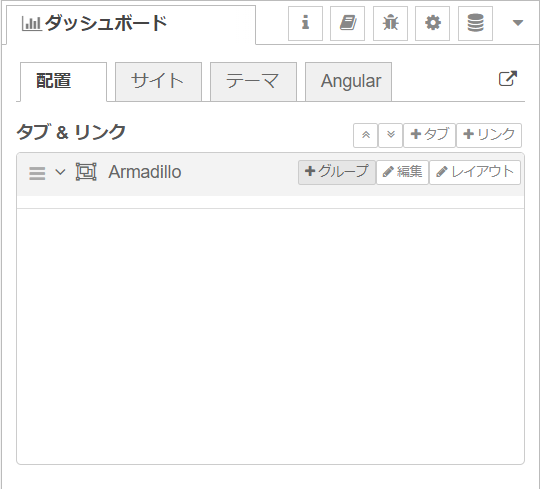Collapse the Armadillo tab chevron
Screen dimensions: 540x489
click(60, 171)
